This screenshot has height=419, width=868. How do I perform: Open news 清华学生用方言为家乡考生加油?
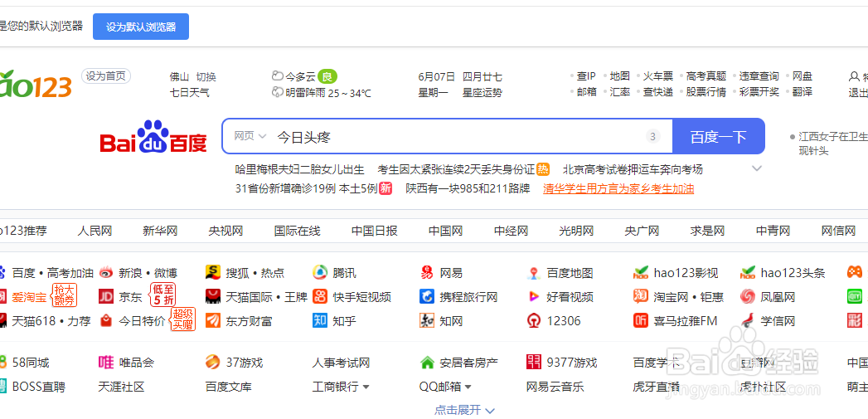click(x=618, y=189)
